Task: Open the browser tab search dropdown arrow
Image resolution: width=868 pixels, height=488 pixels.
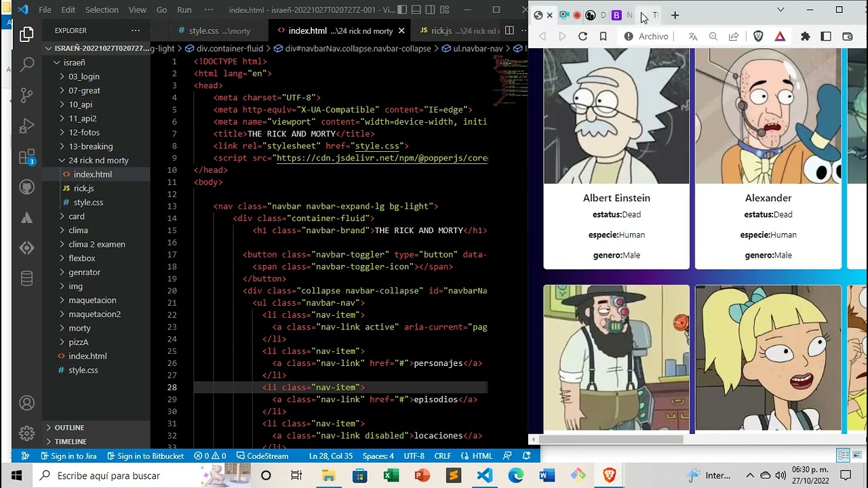Action: [781, 9]
